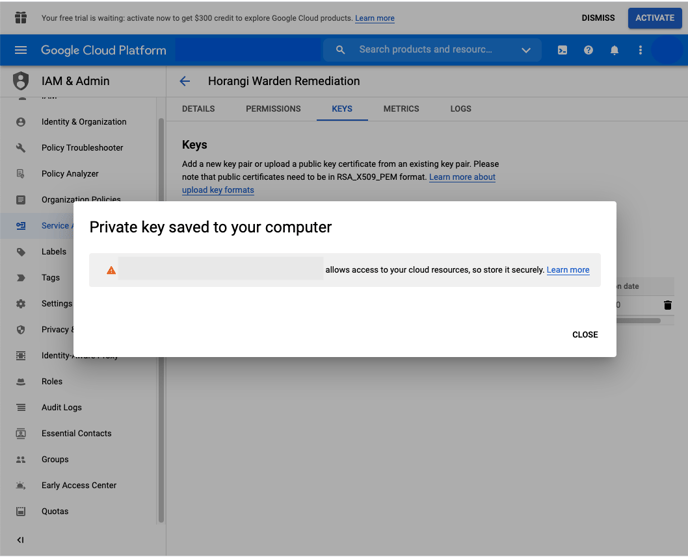Click the sidebar vertical scrollbar
Viewport: 688px width, 557px height.
tap(161, 320)
